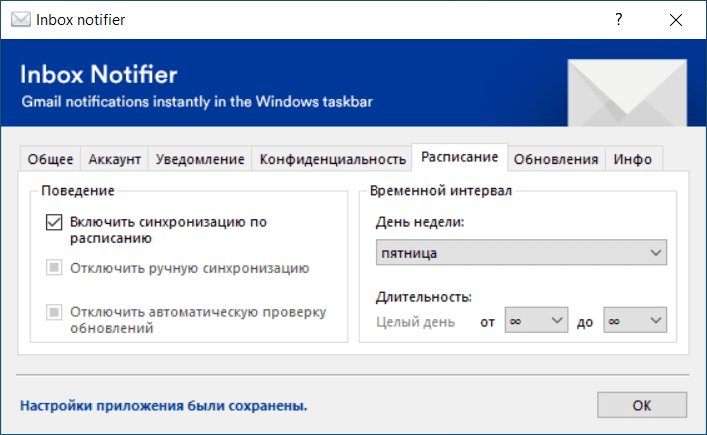Click the help question mark button

[620, 20]
